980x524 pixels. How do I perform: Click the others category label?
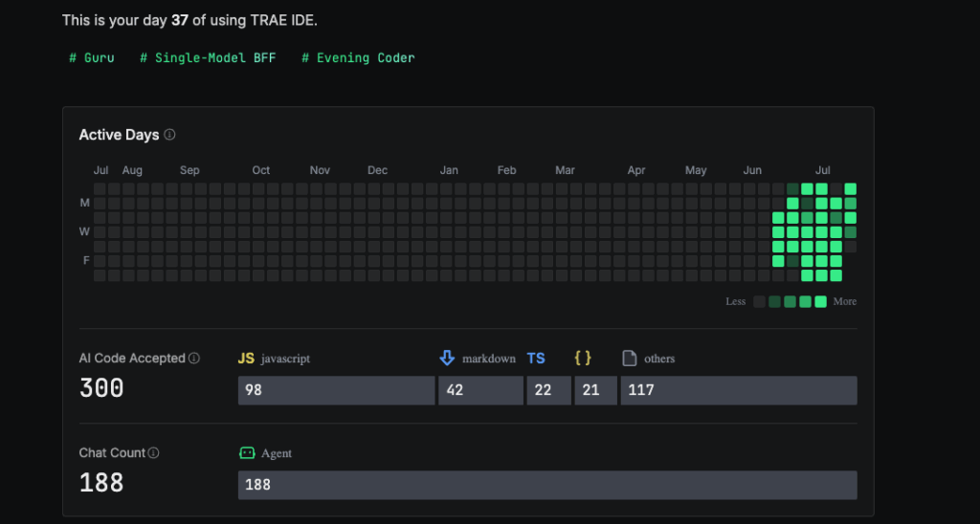pos(659,359)
